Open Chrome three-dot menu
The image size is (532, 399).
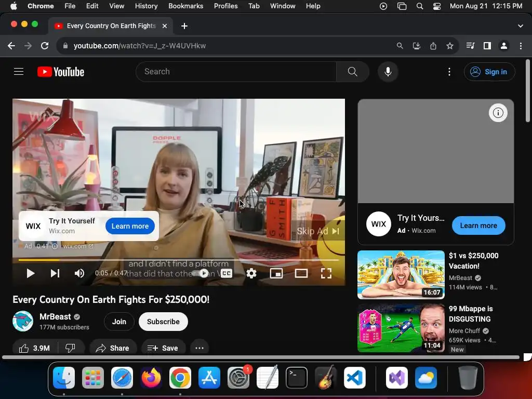[x=521, y=46]
